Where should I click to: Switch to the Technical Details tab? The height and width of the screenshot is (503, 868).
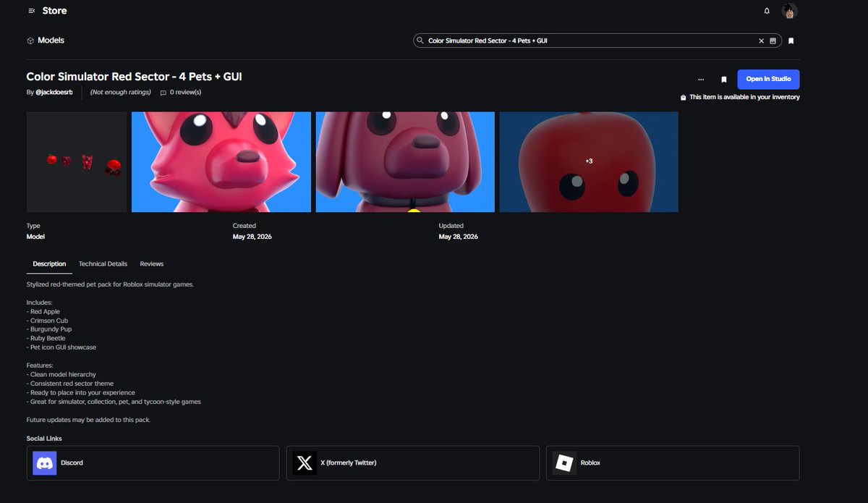click(103, 264)
